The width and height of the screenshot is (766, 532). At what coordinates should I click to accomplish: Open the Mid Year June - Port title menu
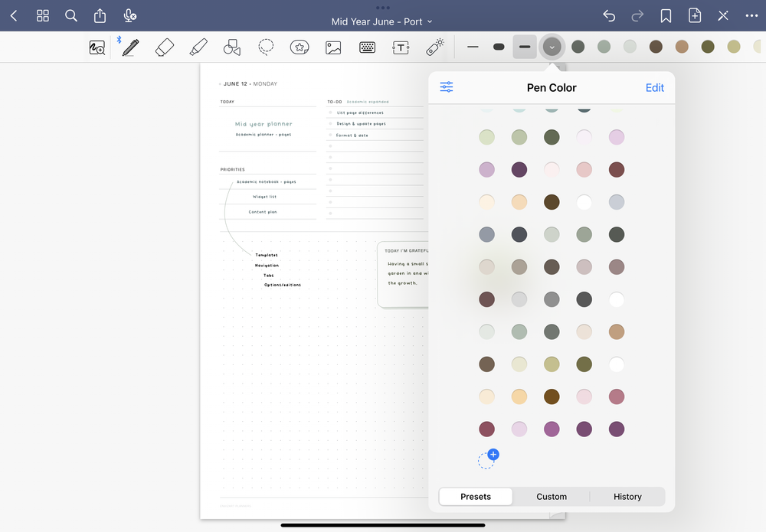[381, 21]
